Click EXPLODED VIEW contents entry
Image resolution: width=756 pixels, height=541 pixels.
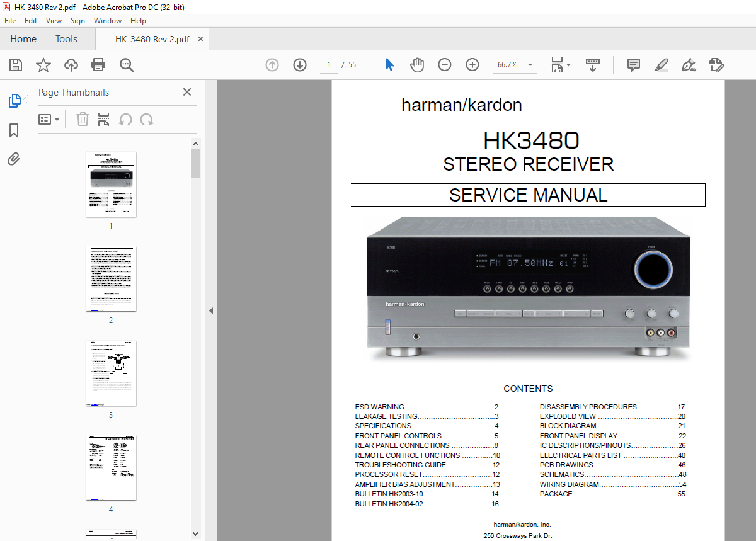pos(612,416)
